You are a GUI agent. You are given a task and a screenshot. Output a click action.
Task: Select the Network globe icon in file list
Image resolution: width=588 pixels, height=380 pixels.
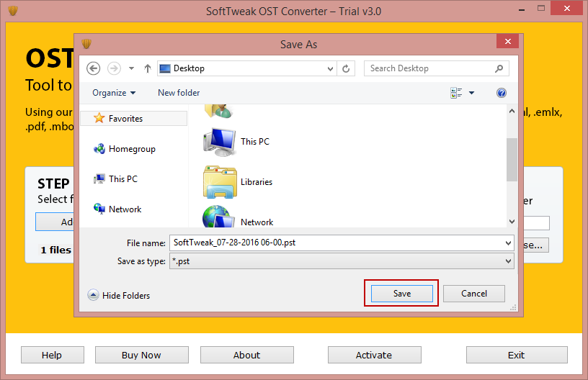click(219, 217)
